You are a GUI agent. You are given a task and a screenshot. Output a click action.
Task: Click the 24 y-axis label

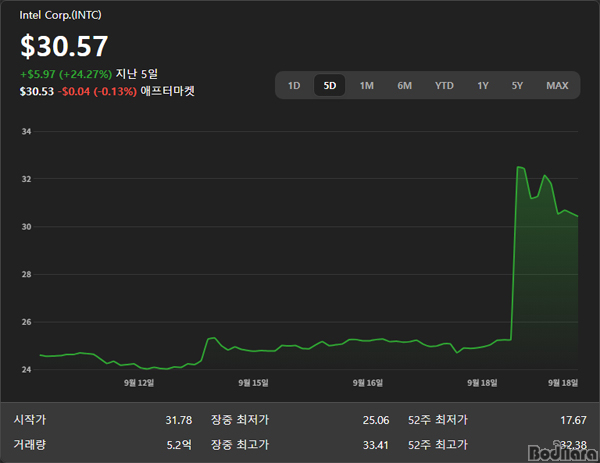point(26,369)
